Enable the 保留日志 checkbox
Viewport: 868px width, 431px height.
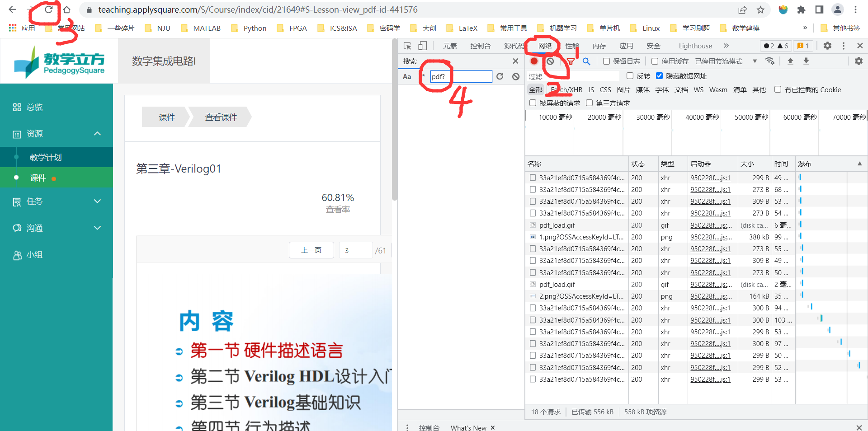pyautogui.click(x=607, y=61)
